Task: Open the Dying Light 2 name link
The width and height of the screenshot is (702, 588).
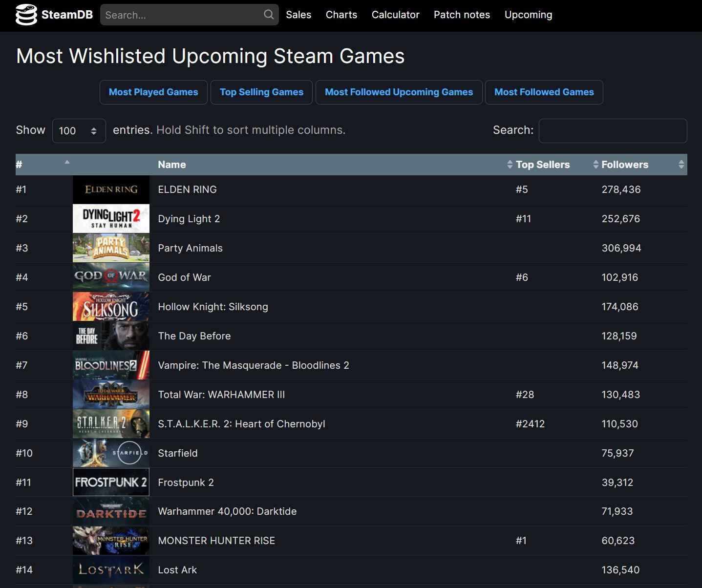Action: click(x=189, y=219)
